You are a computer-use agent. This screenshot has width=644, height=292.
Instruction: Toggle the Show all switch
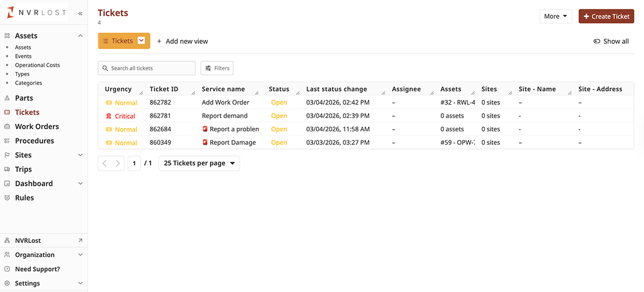(597, 41)
